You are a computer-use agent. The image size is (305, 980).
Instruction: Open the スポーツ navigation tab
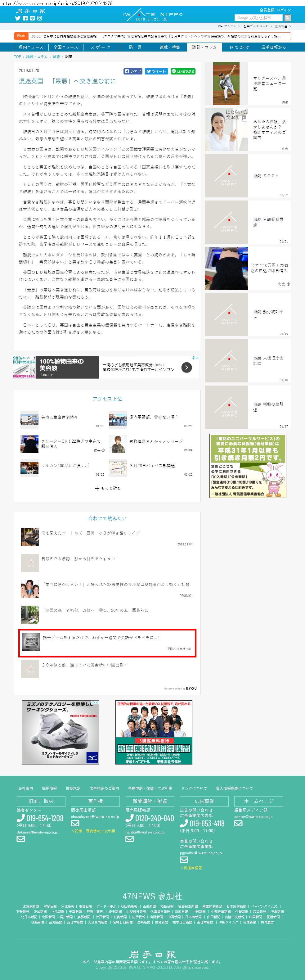point(101,47)
